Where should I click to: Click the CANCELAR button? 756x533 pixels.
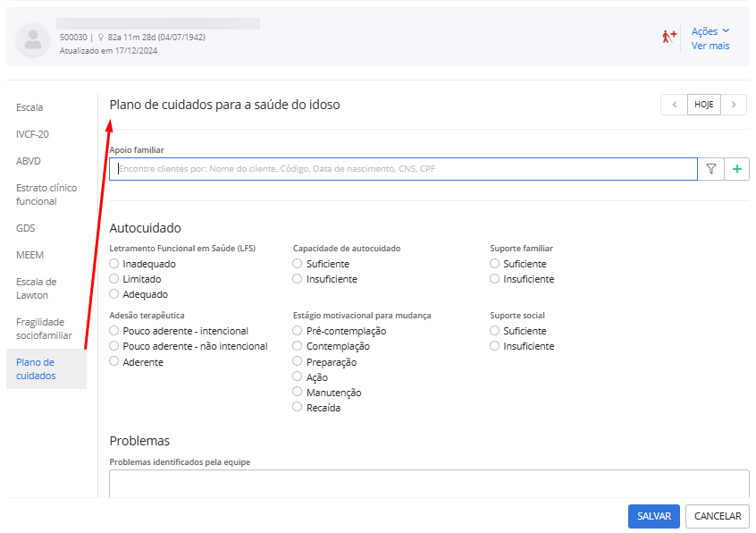click(718, 516)
